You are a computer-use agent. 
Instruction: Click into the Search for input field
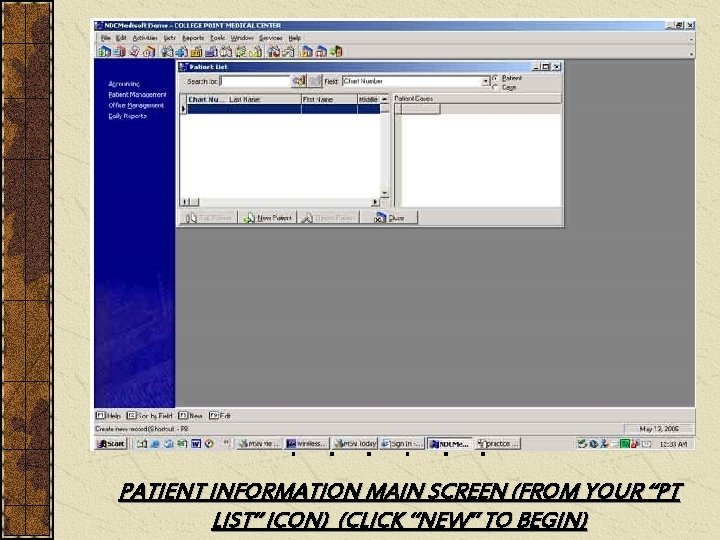[255, 81]
